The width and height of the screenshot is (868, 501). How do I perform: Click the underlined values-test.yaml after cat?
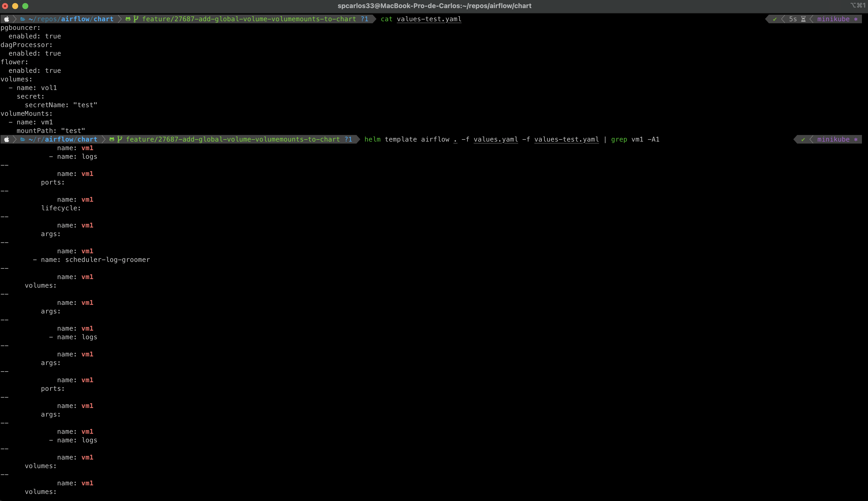429,19
